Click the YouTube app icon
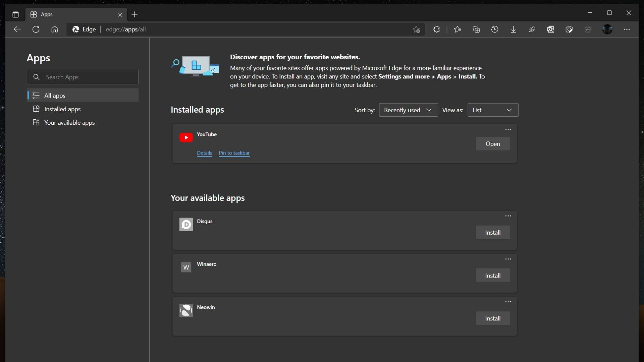This screenshot has width=644, height=362. [186, 137]
